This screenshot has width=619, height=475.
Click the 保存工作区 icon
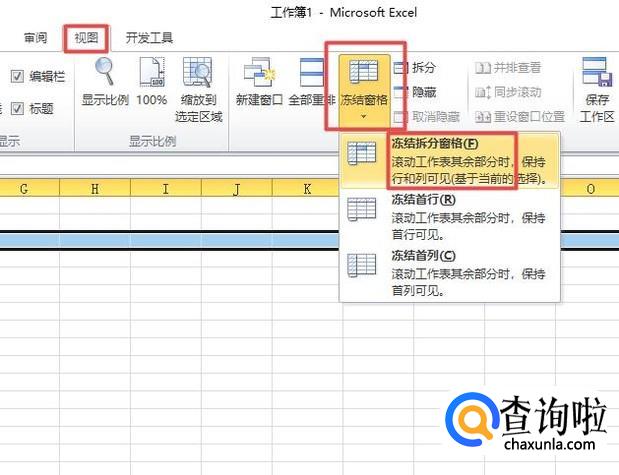tap(597, 72)
